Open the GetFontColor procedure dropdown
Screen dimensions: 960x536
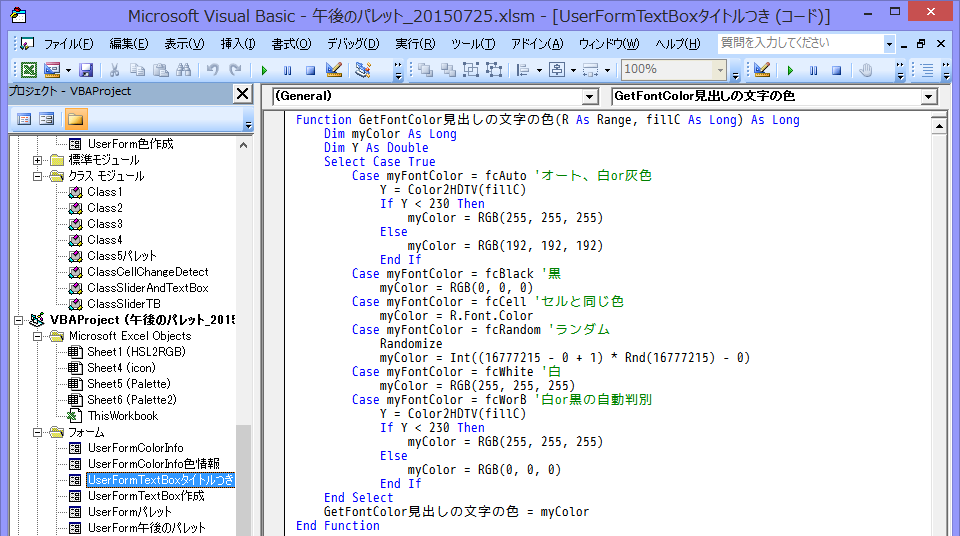tap(929, 96)
